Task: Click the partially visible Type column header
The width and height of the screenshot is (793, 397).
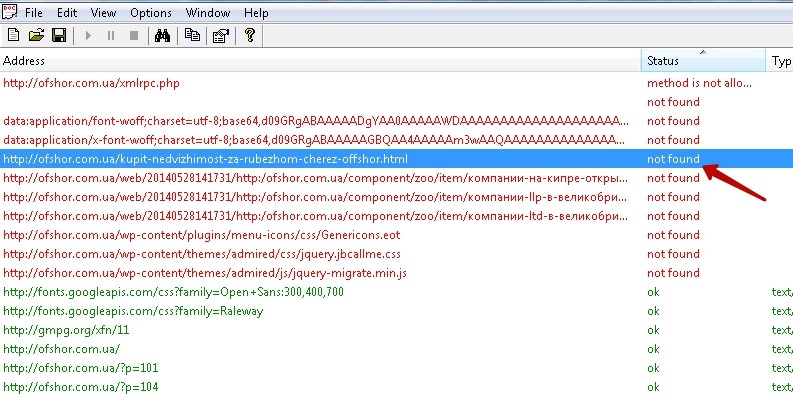Action: [780, 61]
